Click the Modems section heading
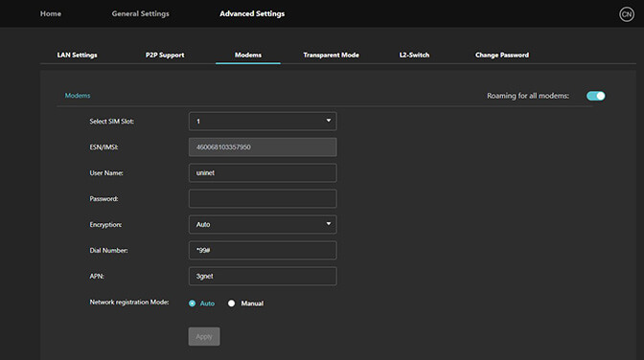 tap(78, 96)
